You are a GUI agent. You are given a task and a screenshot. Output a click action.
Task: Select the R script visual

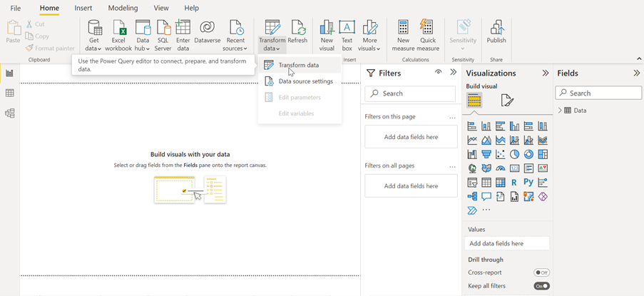[514, 183]
